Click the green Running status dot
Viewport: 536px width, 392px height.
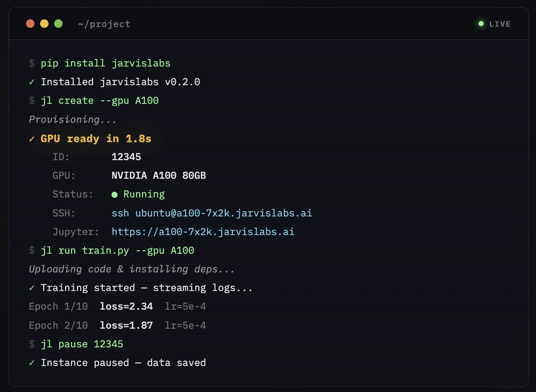pos(114,195)
